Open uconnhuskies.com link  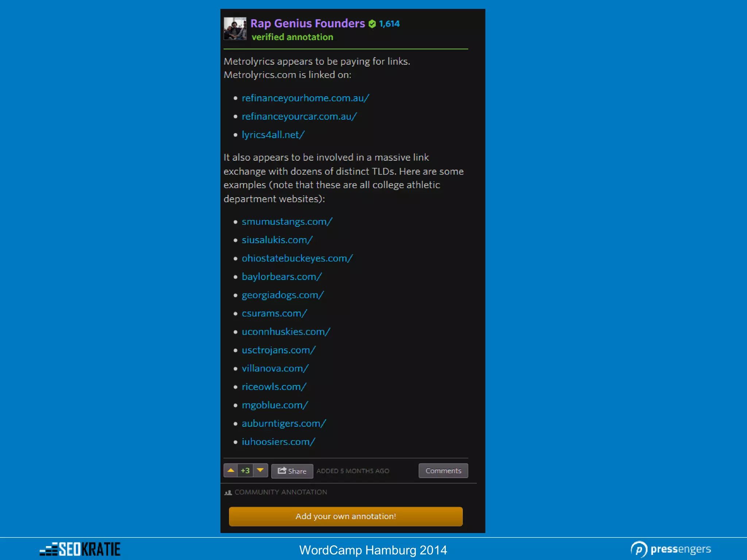[x=286, y=332]
